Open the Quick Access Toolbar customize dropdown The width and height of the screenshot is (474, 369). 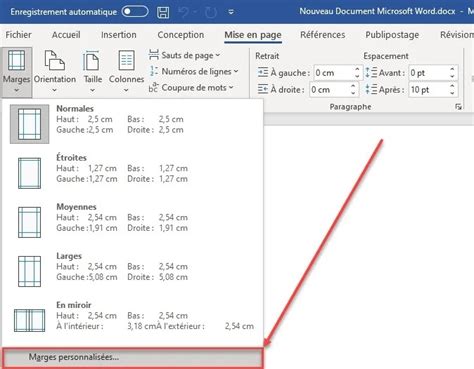231,12
